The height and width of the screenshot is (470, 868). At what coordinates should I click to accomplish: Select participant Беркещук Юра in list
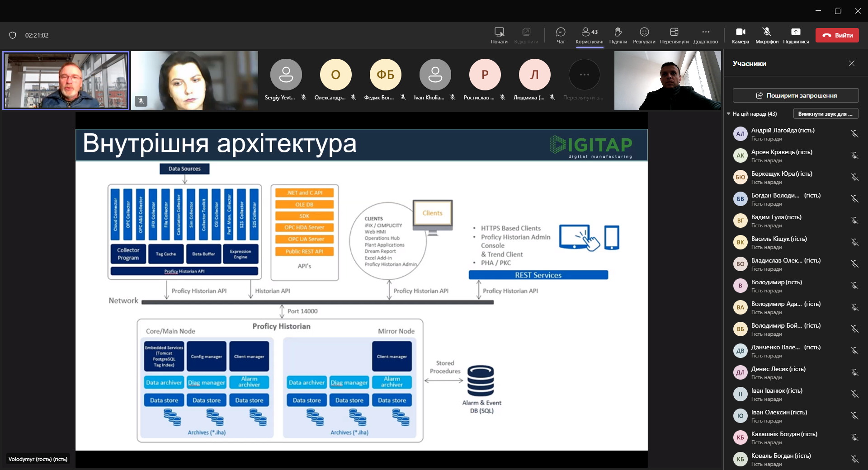[x=796, y=177]
